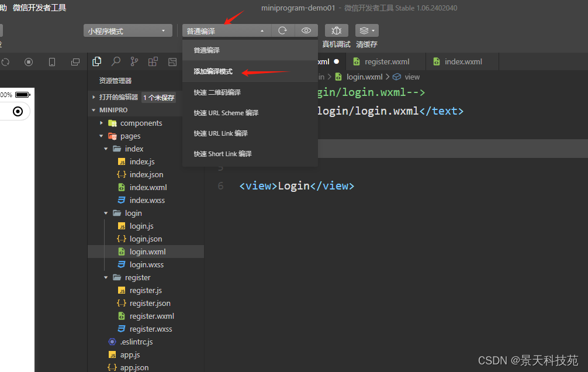This screenshot has width=588, height=372.
Task: Expand the components folder
Action: point(101,123)
